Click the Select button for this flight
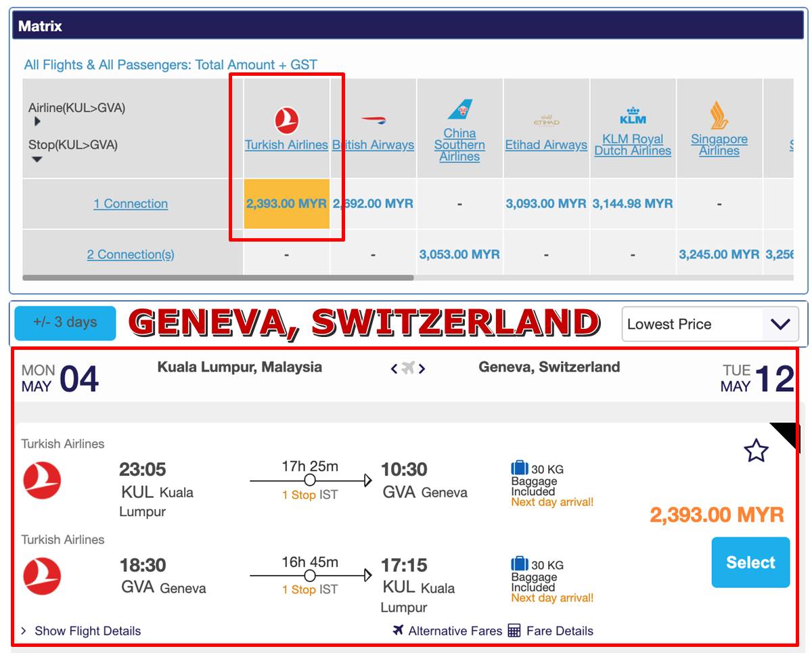The image size is (812, 653). pos(750,562)
